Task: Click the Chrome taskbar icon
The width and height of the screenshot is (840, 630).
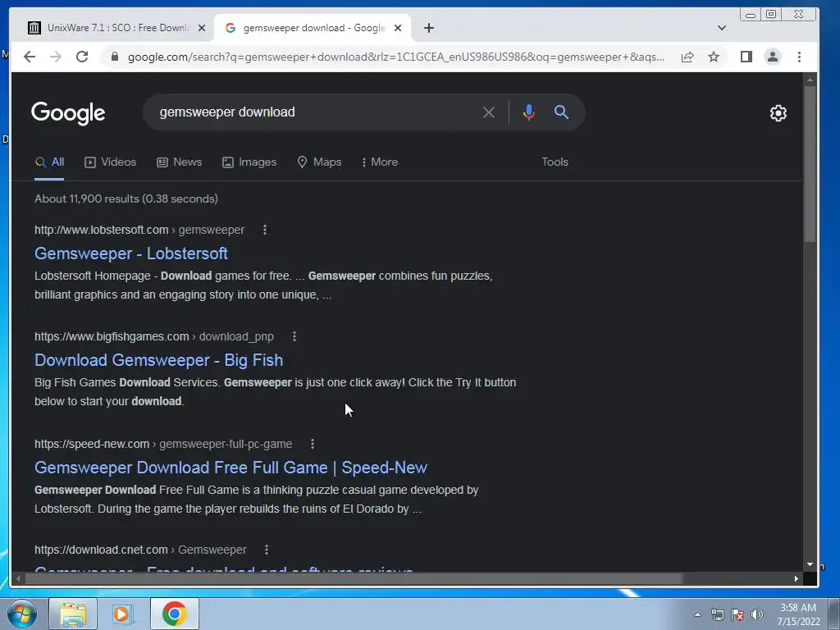Action: pyautogui.click(x=175, y=614)
